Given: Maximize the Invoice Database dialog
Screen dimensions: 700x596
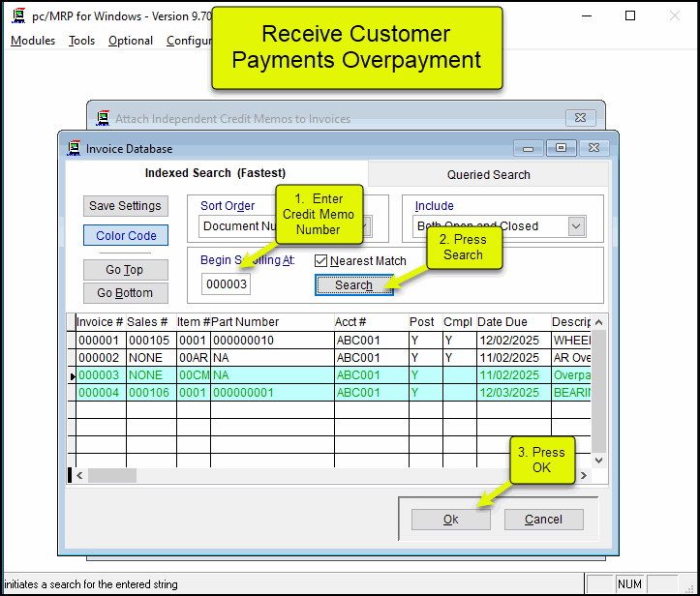Looking at the screenshot, I should pos(561,148).
